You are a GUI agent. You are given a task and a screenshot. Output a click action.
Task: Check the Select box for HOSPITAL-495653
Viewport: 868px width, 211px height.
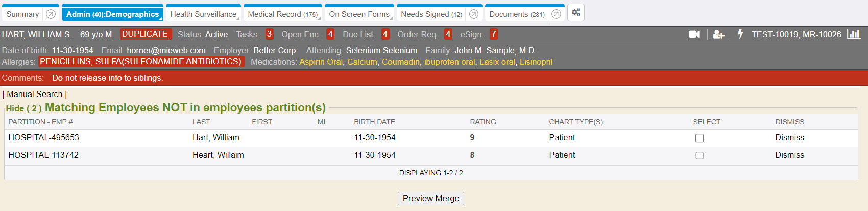point(700,138)
